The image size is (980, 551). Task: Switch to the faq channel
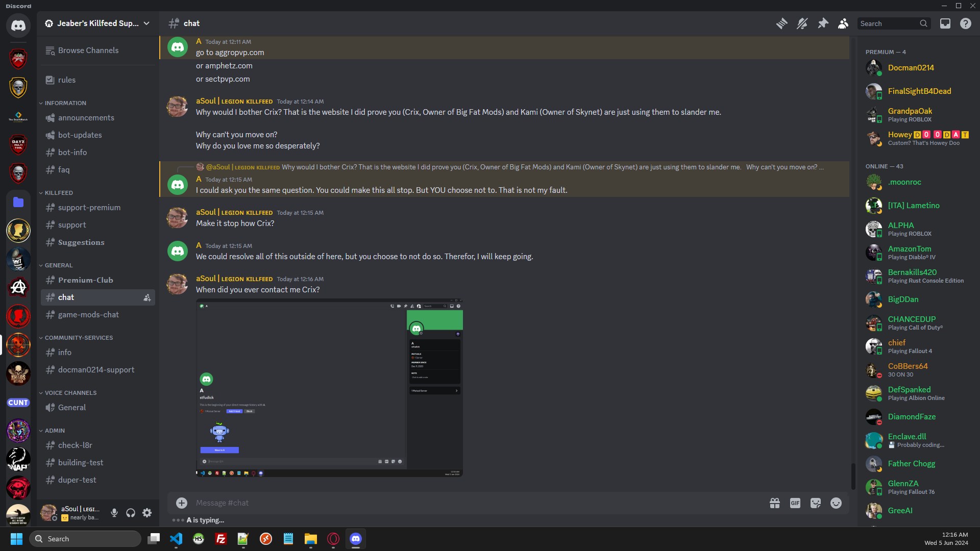click(98, 170)
